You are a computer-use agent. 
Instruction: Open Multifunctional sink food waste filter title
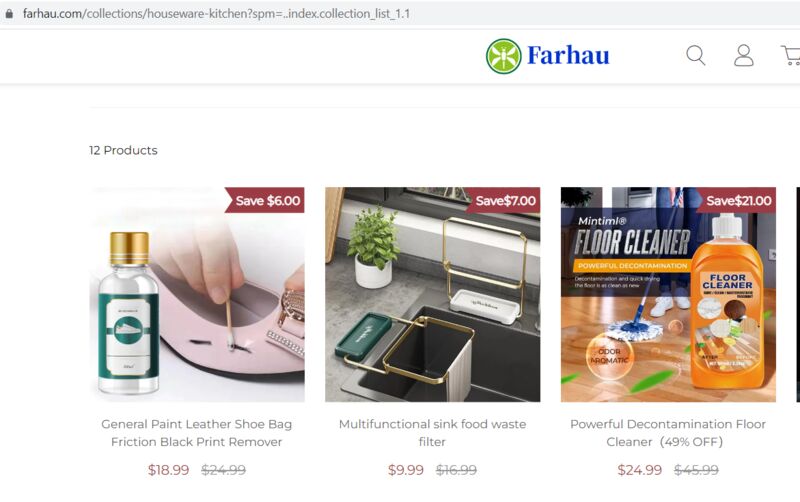click(432, 433)
